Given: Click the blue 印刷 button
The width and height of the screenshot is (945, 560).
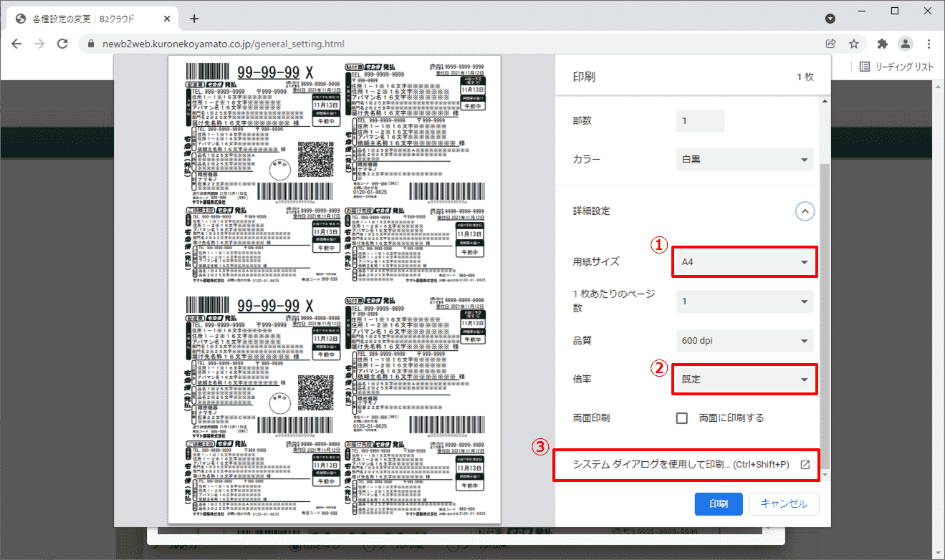Looking at the screenshot, I should [x=719, y=504].
